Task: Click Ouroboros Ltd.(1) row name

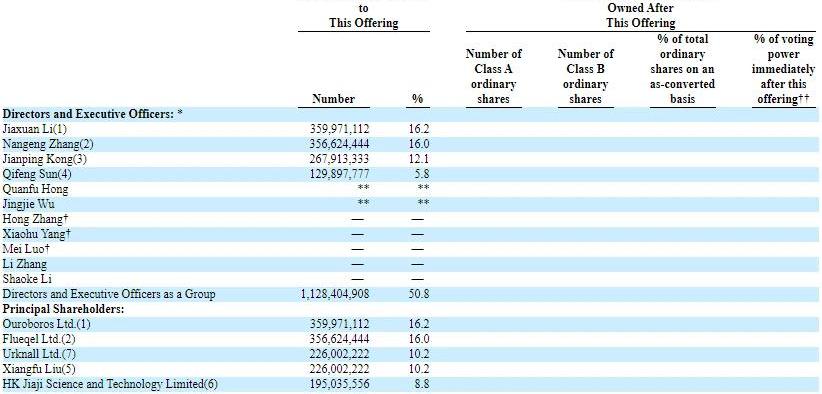Action: pyautogui.click(x=46, y=324)
